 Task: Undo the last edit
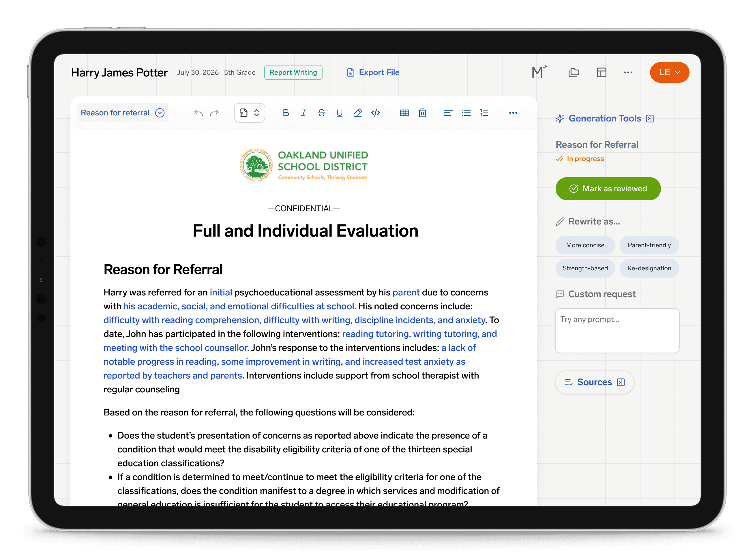pos(198,113)
